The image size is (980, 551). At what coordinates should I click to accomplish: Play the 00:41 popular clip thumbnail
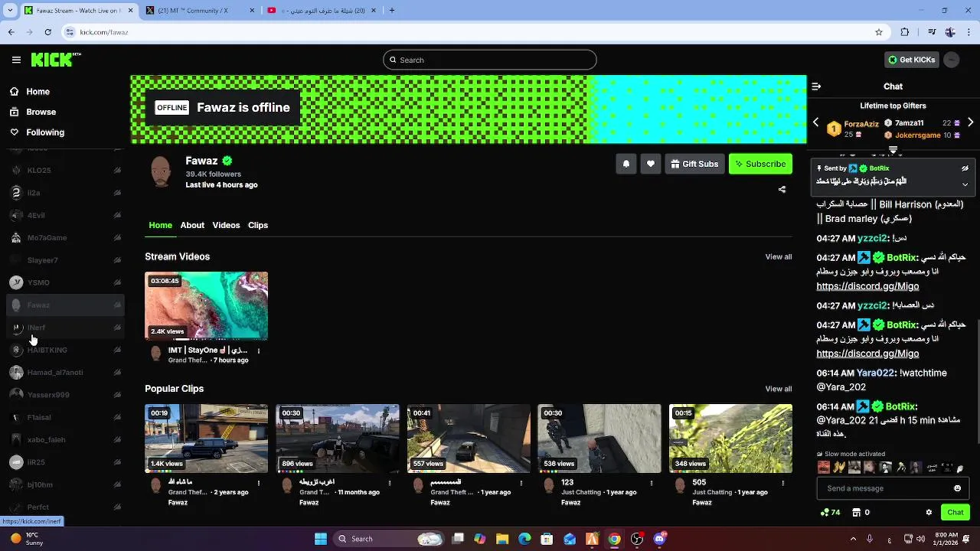pos(469,439)
